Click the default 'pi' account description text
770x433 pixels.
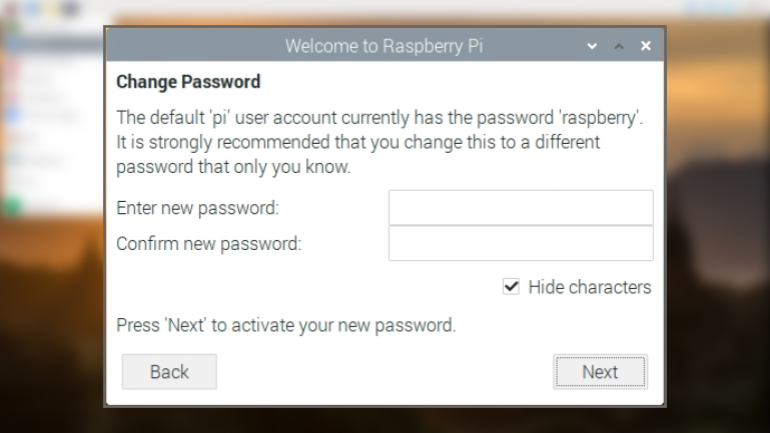coord(380,142)
